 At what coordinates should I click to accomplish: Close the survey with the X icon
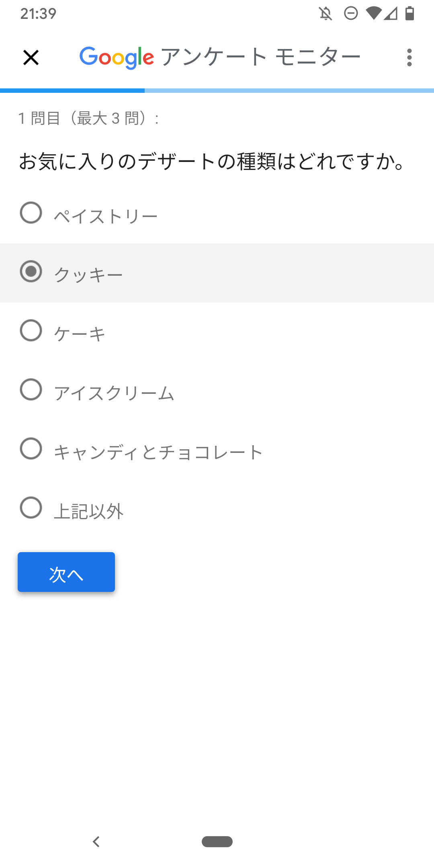click(31, 57)
